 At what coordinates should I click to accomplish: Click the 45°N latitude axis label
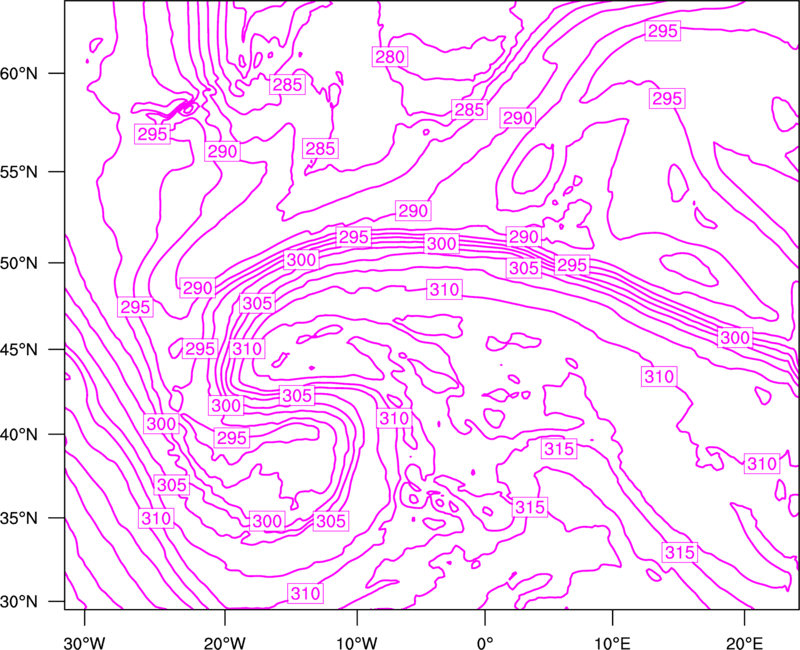19,350
